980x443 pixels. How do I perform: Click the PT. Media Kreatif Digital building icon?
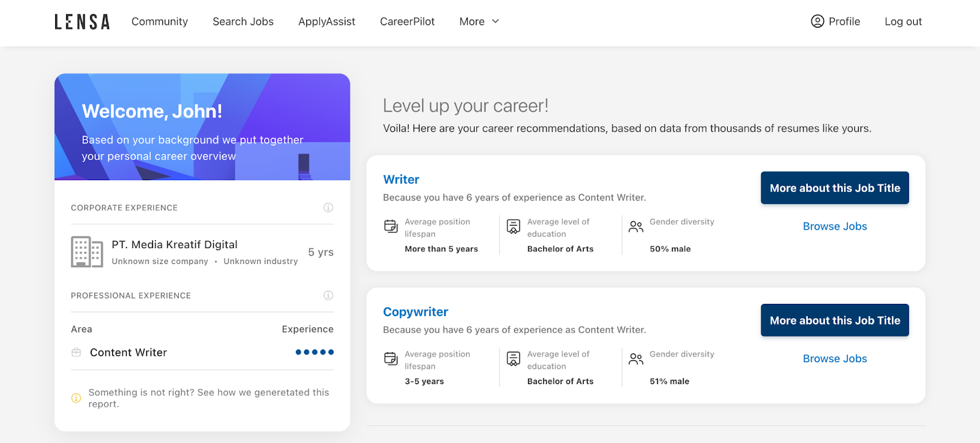pos(86,252)
